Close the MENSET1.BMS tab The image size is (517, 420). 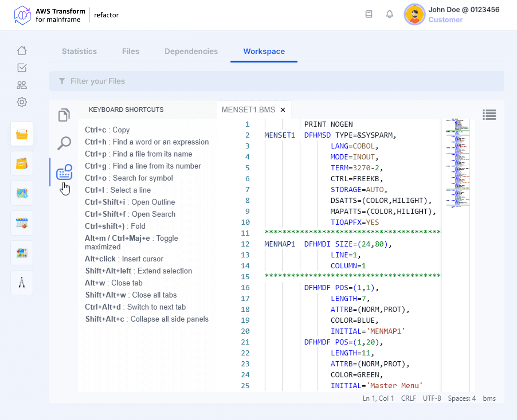[283, 110]
